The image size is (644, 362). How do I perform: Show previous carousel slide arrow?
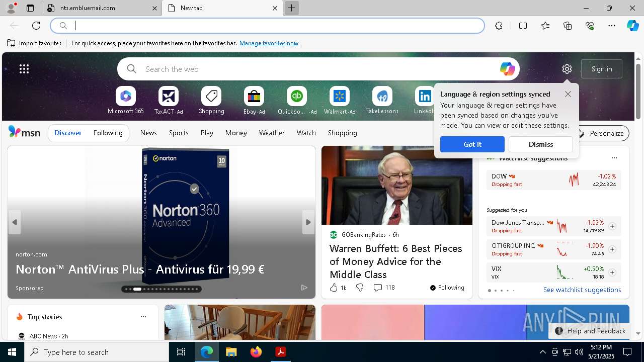pos(15,222)
